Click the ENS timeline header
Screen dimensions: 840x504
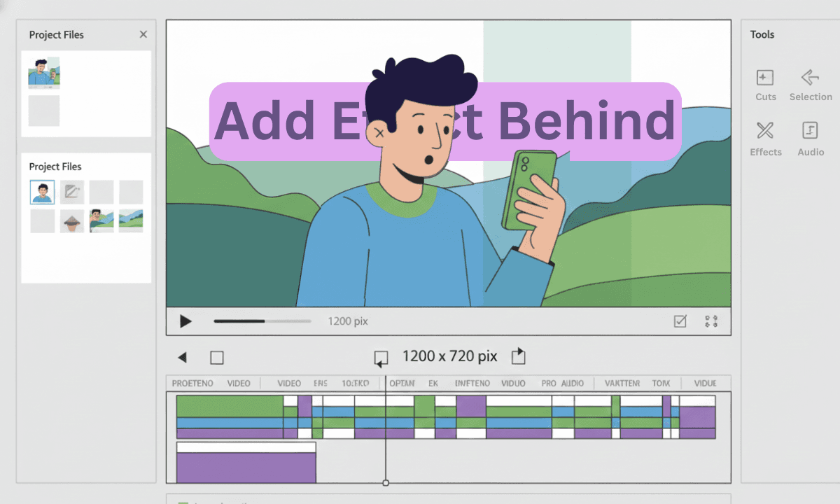pos(321,384)
